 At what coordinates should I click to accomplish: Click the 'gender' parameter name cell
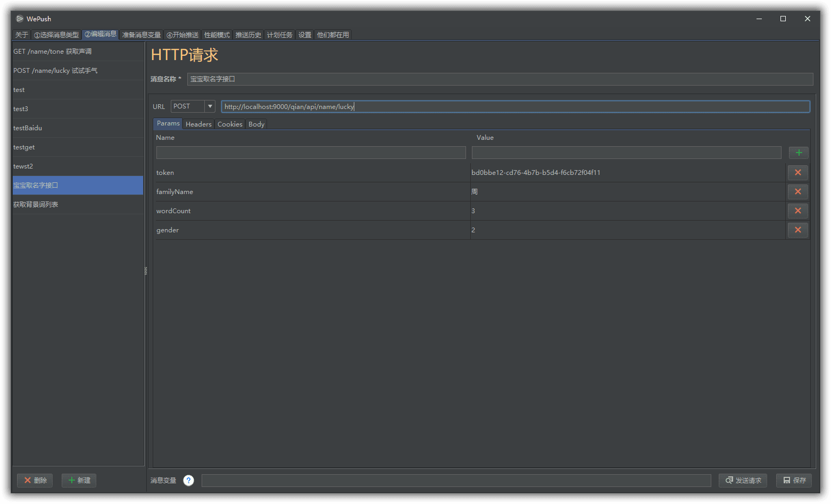click(312, 230)
